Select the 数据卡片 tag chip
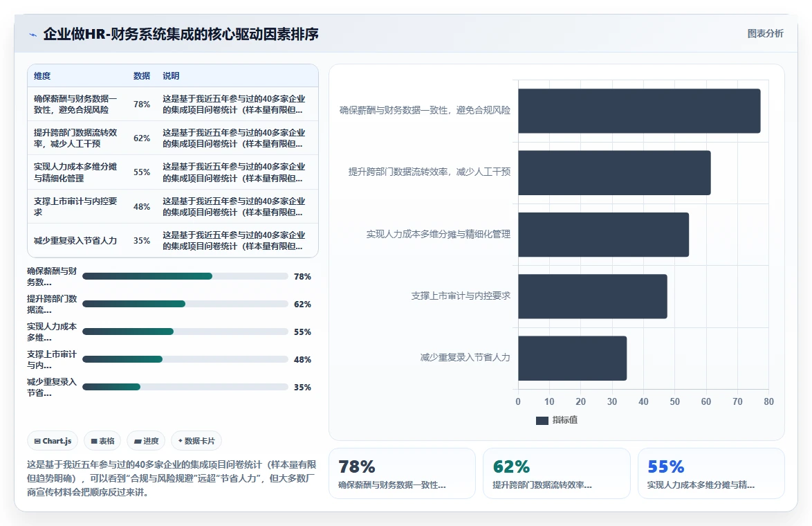The height and width of the screenshot is (526, 812). click(x=196, y=441)
